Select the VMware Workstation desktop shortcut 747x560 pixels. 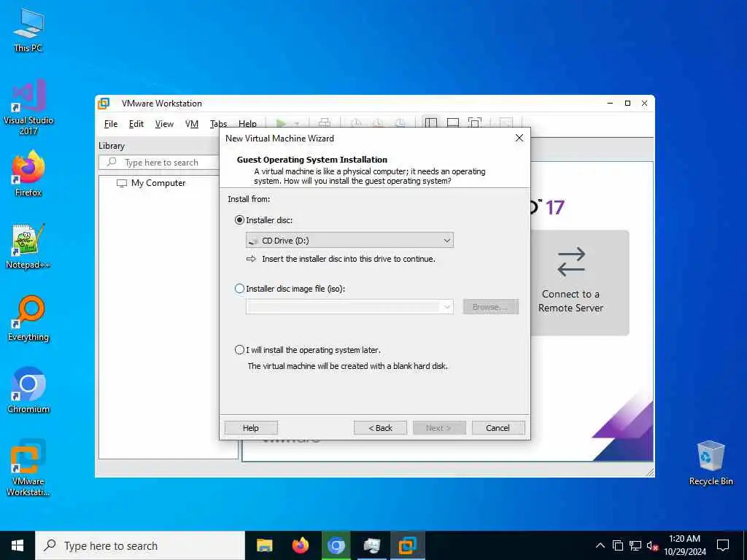28,468
